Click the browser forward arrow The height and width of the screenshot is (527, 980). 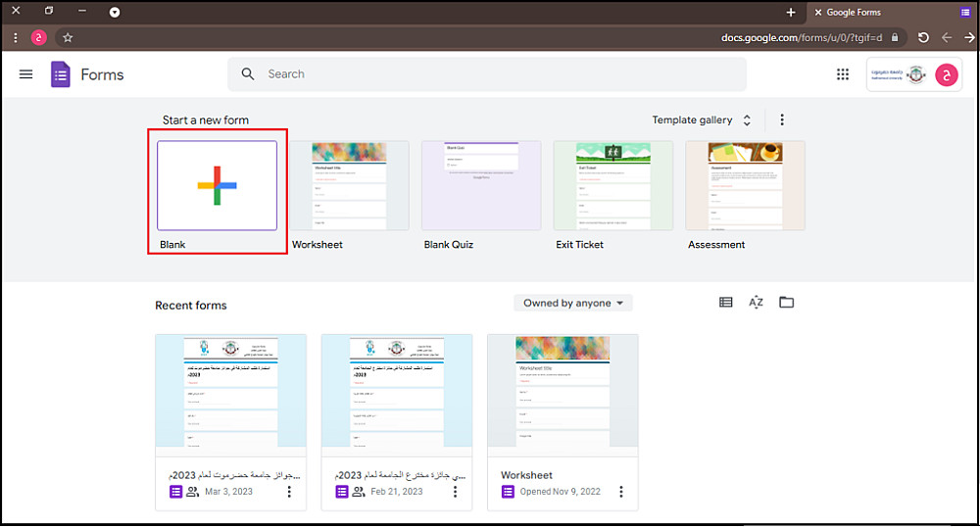click(969, 37)
